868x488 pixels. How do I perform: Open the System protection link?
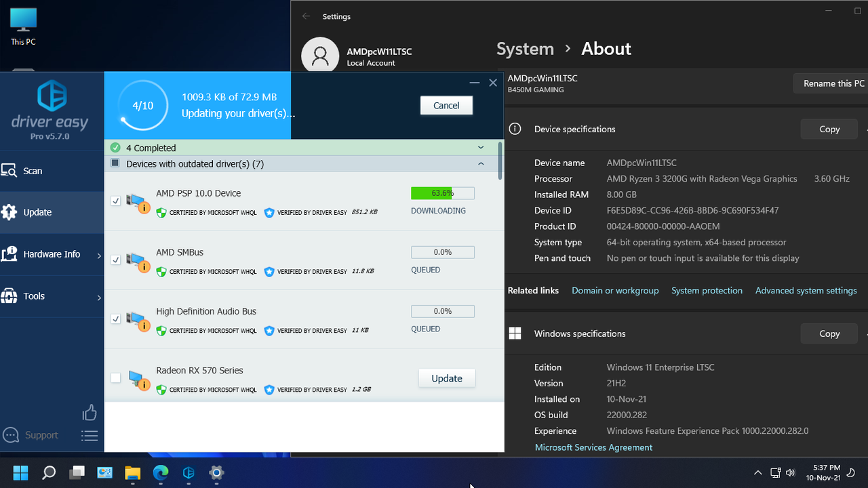point(707,291)
